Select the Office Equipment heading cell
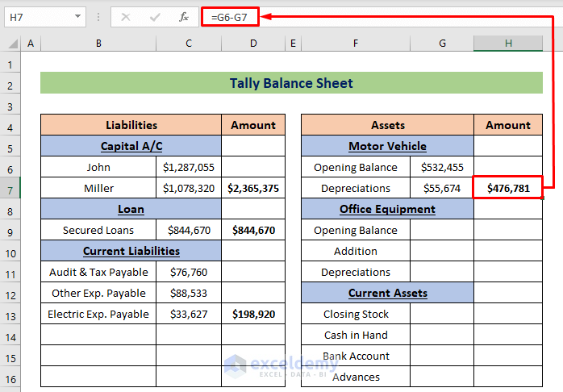The height and width of the screenshot is (392, 563). tap(387, 209)
